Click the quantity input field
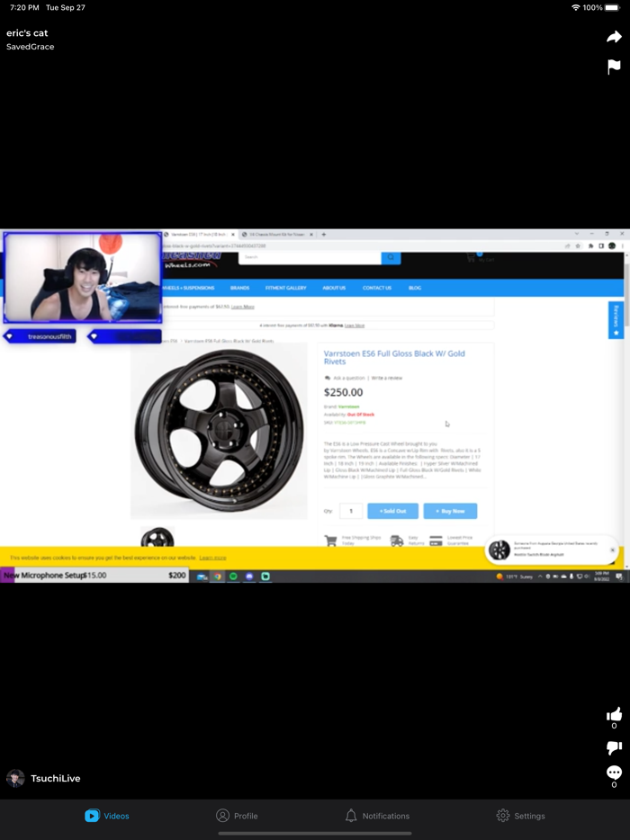This screenshot has width=630, height=840. [x=351, y=511]
